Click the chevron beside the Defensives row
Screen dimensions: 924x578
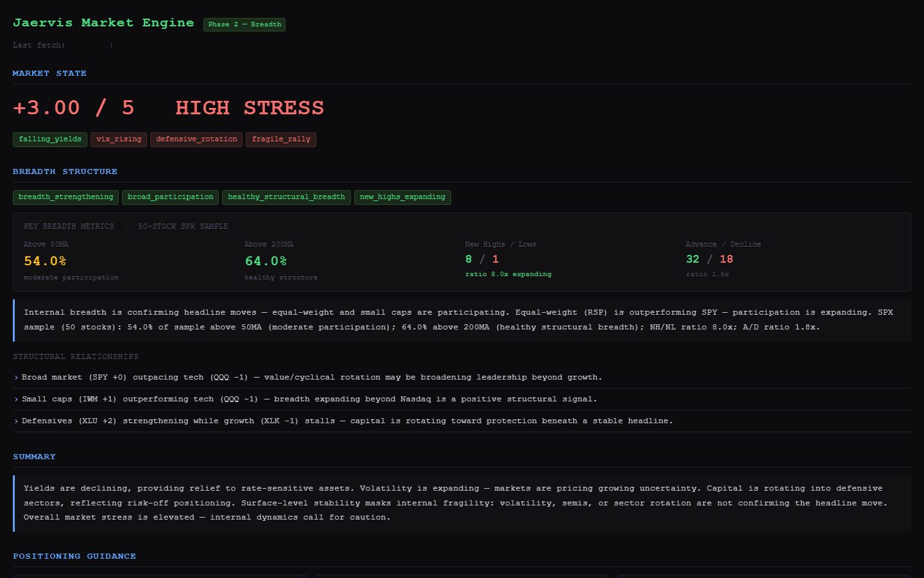coord(16,421)
